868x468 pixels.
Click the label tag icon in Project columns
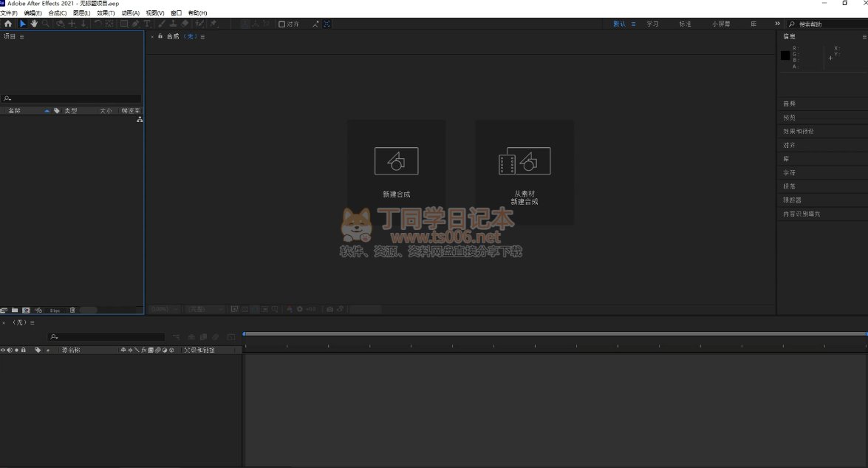(56, 111)
